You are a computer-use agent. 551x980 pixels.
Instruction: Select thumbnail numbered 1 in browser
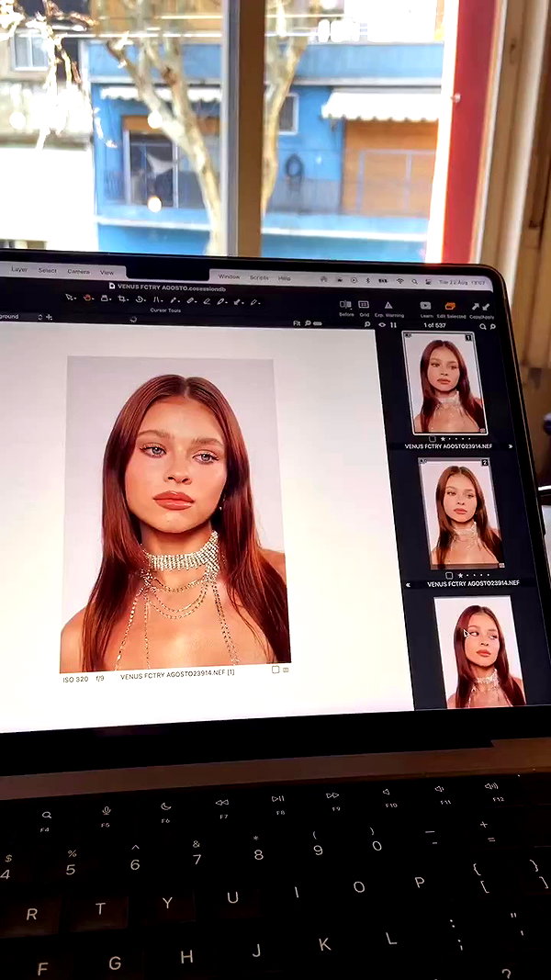(444, 383)
